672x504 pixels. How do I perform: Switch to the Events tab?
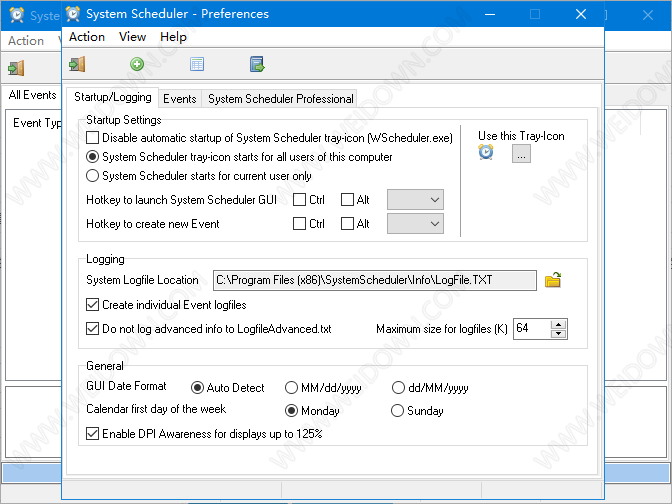pos(180,99)
